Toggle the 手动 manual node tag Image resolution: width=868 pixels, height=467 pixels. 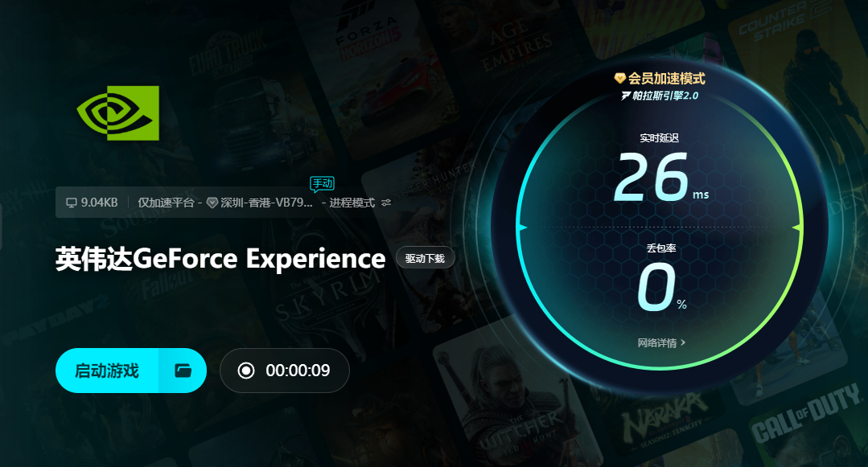point(322,184)
